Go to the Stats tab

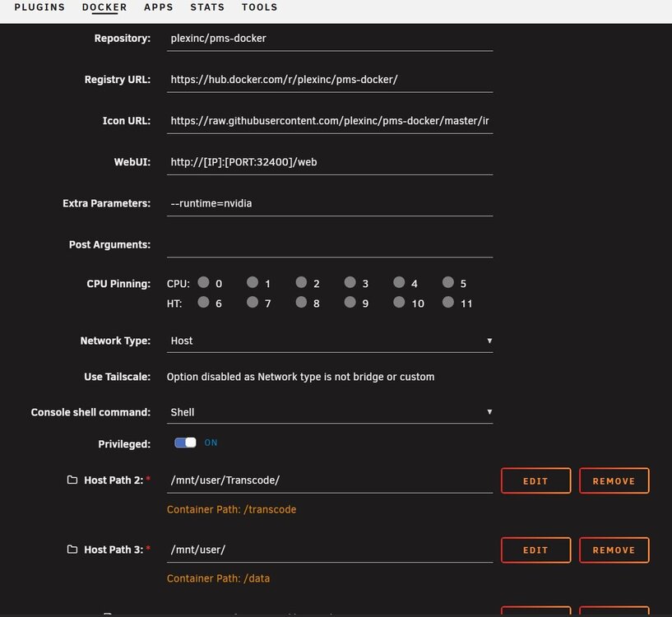click(207, 7)
